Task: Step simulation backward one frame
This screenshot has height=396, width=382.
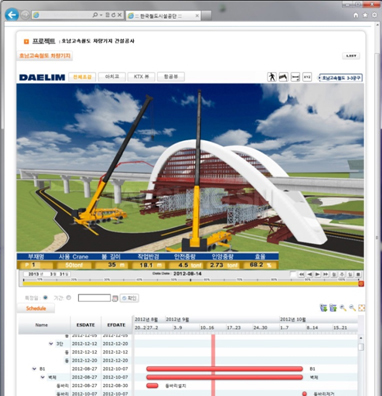Action: click(x=310, y=274)
